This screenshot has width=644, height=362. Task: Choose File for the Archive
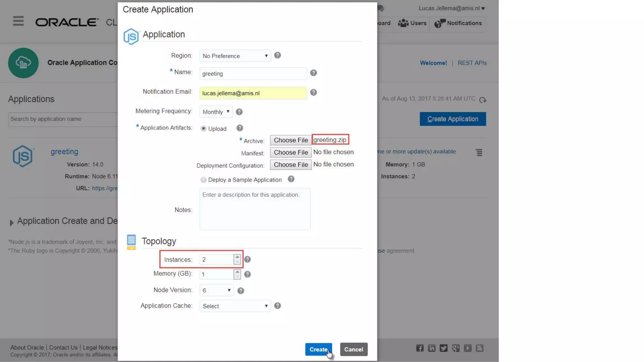click(x=291, y=140)
